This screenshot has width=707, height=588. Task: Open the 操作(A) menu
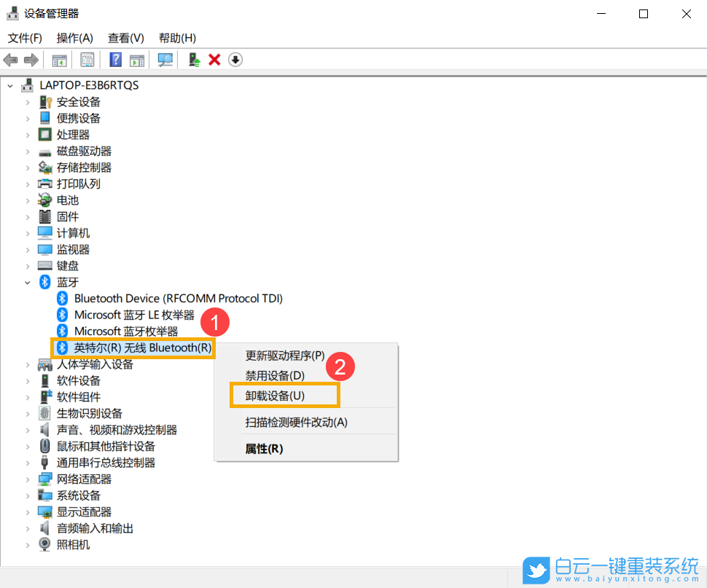click(74, 37)
